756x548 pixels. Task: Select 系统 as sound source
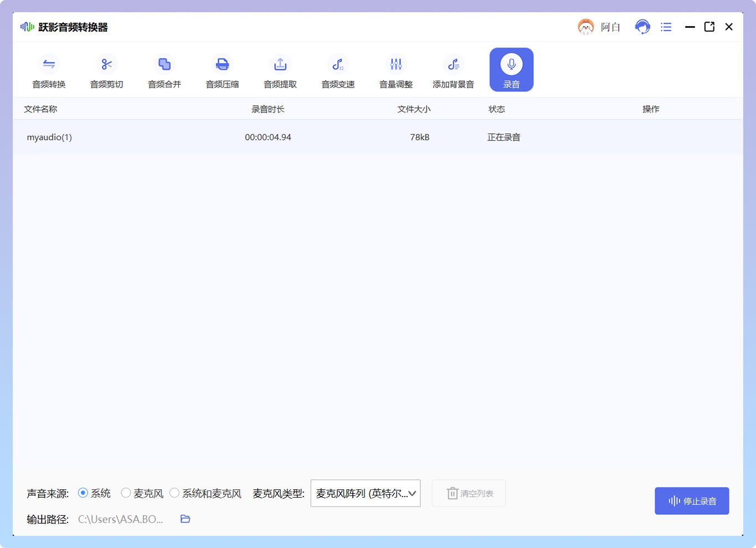tap(83, 493)
